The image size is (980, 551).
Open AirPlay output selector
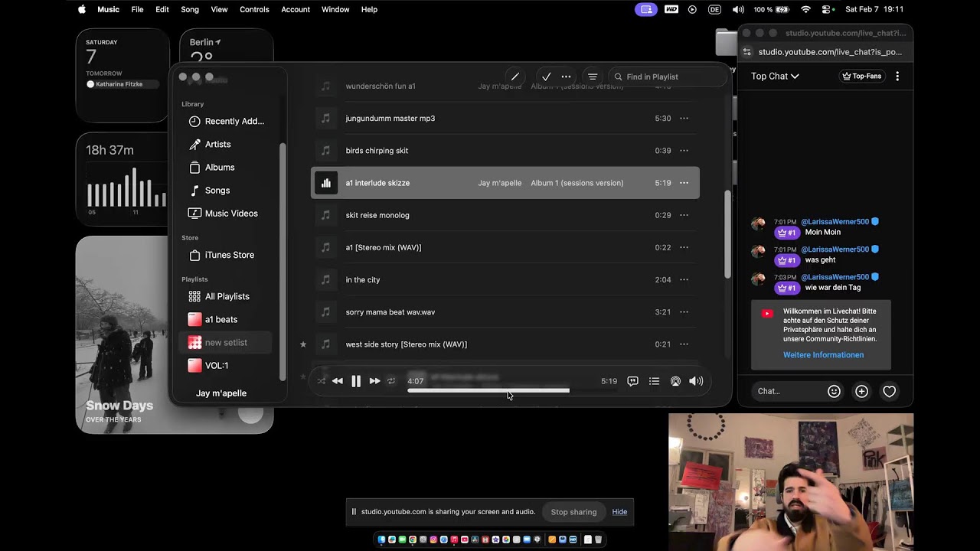(x=675, y=381)
